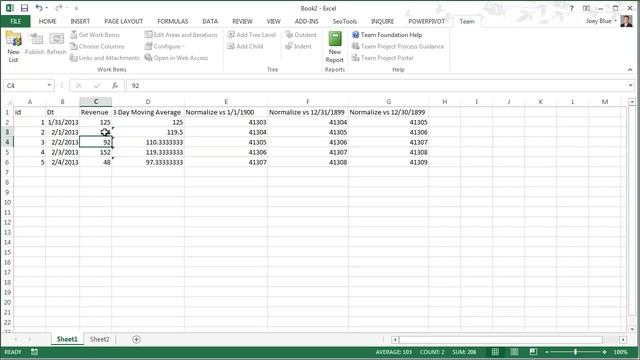Screen dimensions: 640x360
Task: Click the 100% zoom level
Action: [620, 352]
